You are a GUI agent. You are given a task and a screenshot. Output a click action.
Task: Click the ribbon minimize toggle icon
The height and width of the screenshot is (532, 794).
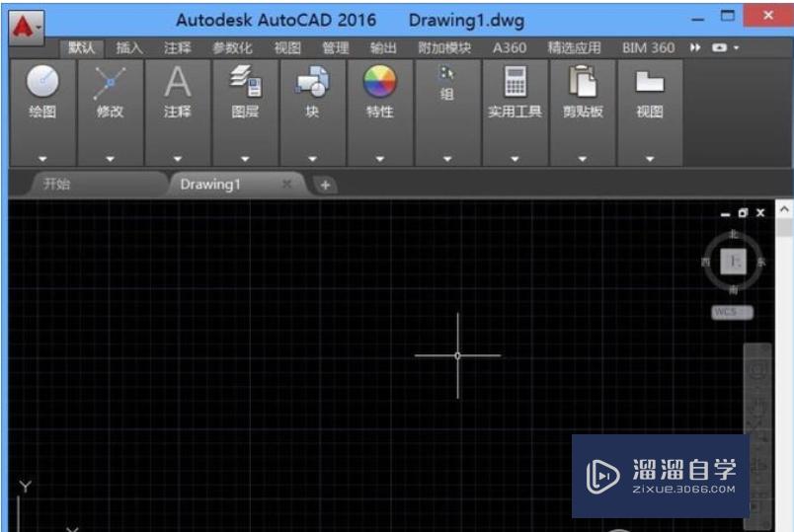[719, 47]
